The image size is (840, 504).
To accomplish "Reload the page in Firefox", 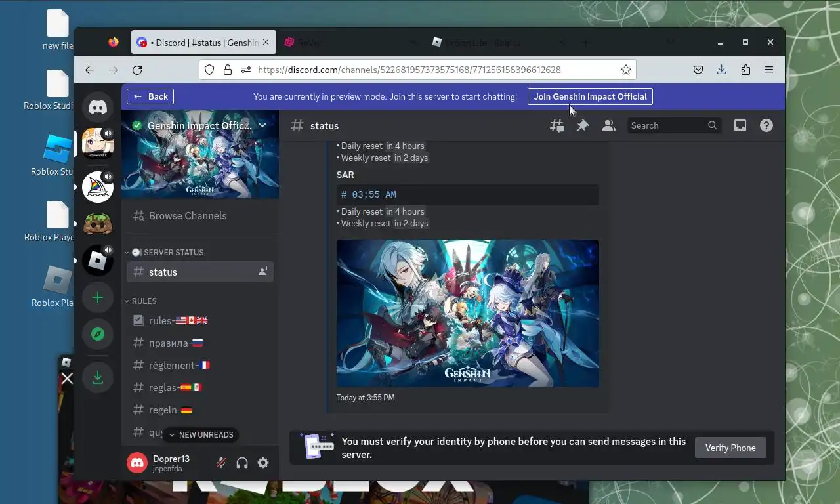I will 137,70.
